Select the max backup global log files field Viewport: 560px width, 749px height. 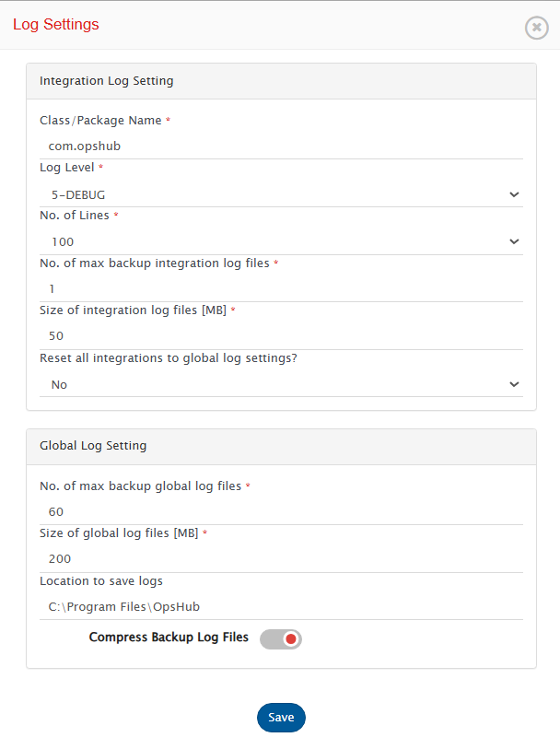(281, 511)
